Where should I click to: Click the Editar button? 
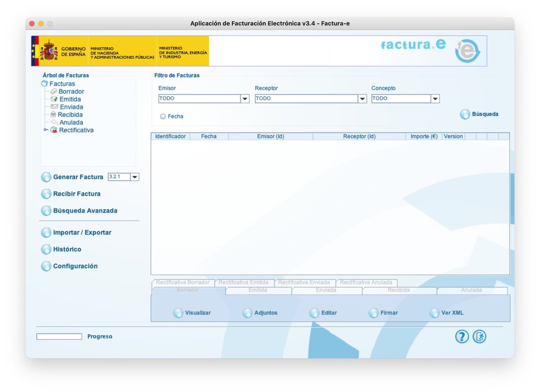point(323,313)
